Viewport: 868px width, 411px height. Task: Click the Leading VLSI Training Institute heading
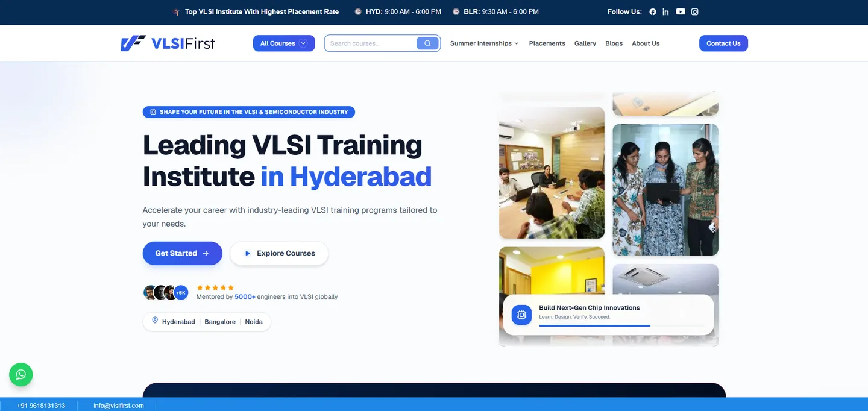click(x=287, y=161)
